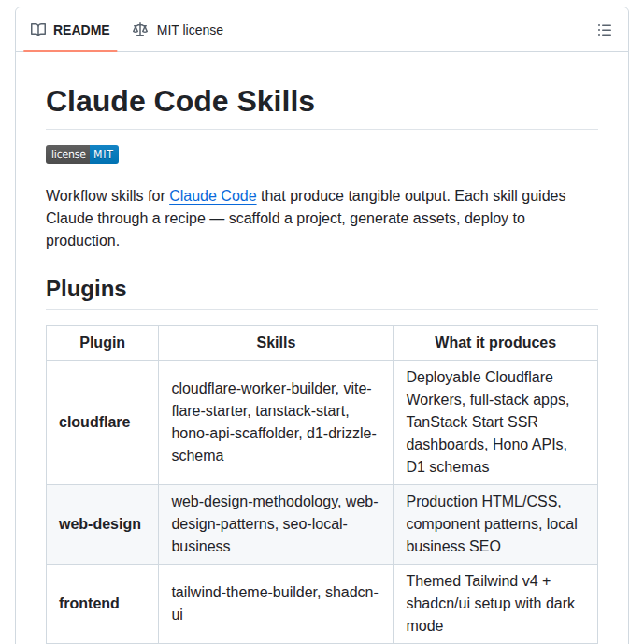Image resolution: width=644 pixels, height=644 pixels.
Task: Click the Plugins section heading
Action: (x=86, y=288)
